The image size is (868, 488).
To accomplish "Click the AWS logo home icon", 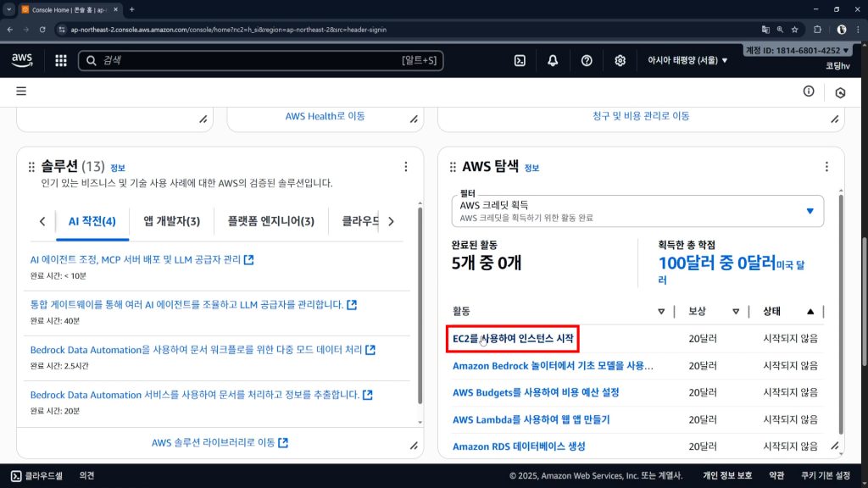I will 22,60.
